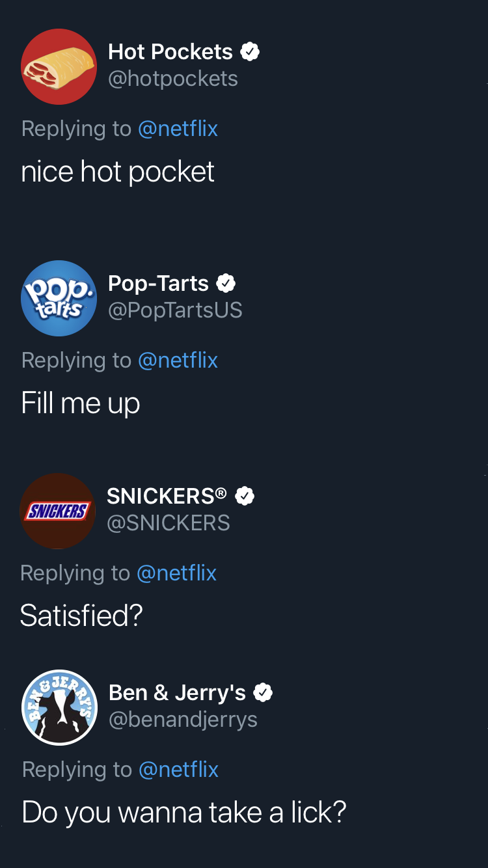Tap the @SNICKERS handle

pos(169,523)
